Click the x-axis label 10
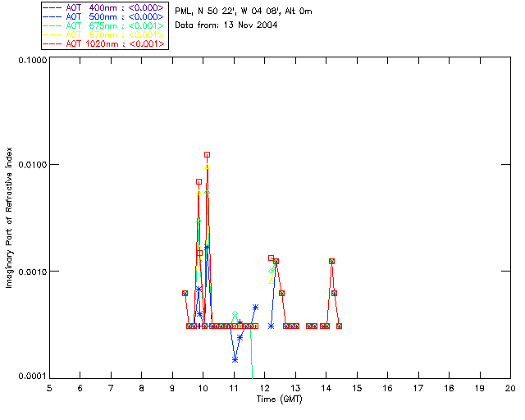The width and height of the screenshot is (525, 420). (203, 388)
